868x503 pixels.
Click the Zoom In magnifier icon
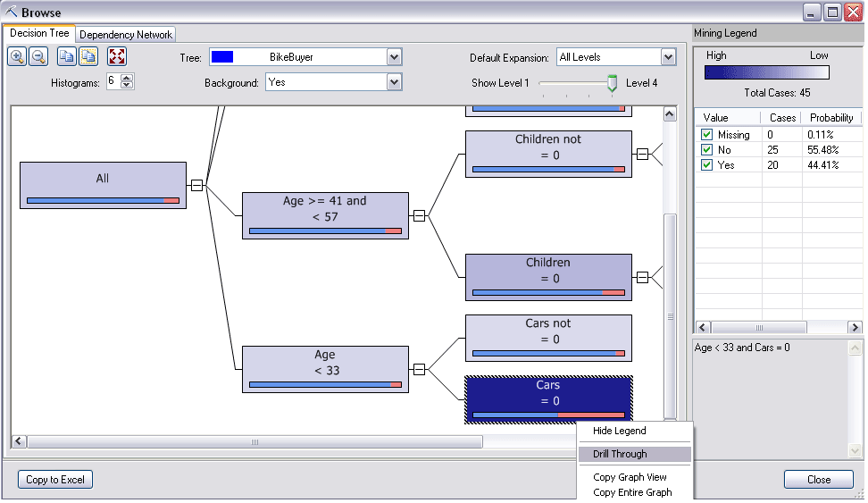[x=17, y=56]
